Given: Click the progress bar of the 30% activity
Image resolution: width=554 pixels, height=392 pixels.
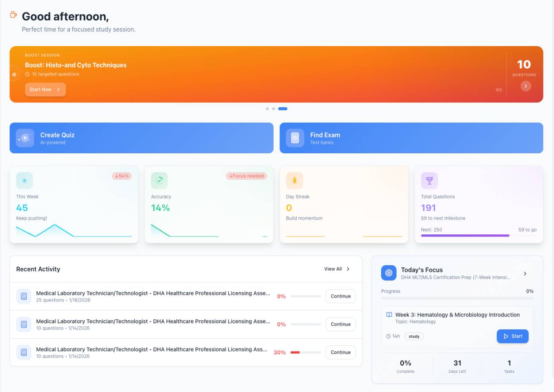Looking at the screenshot, I should pyautogui.click(x=306, y=353).
